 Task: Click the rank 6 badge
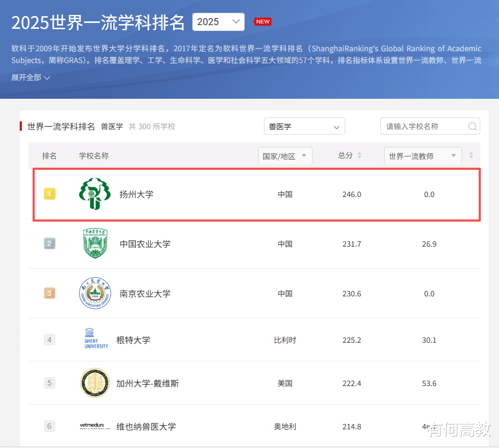click(49, 426)
